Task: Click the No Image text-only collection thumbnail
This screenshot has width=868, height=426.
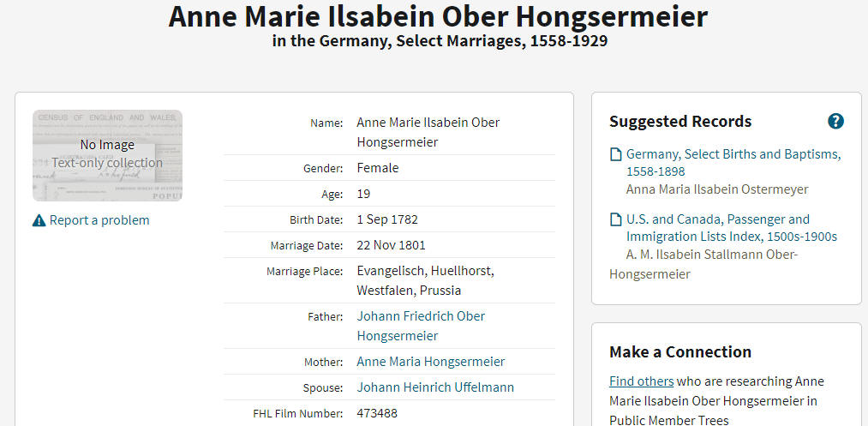Action: tap(107, 155)
